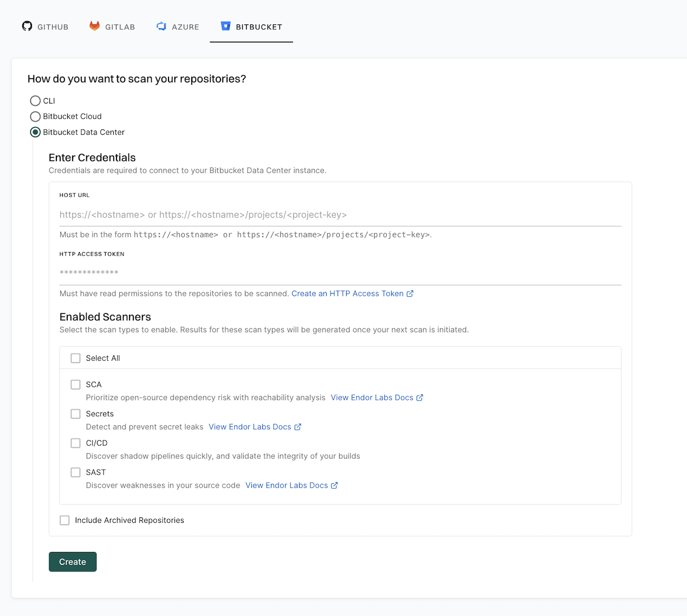Check the SCA scanner checkbox
This screenshot has height=616, width=687.
tap(75, 384)
